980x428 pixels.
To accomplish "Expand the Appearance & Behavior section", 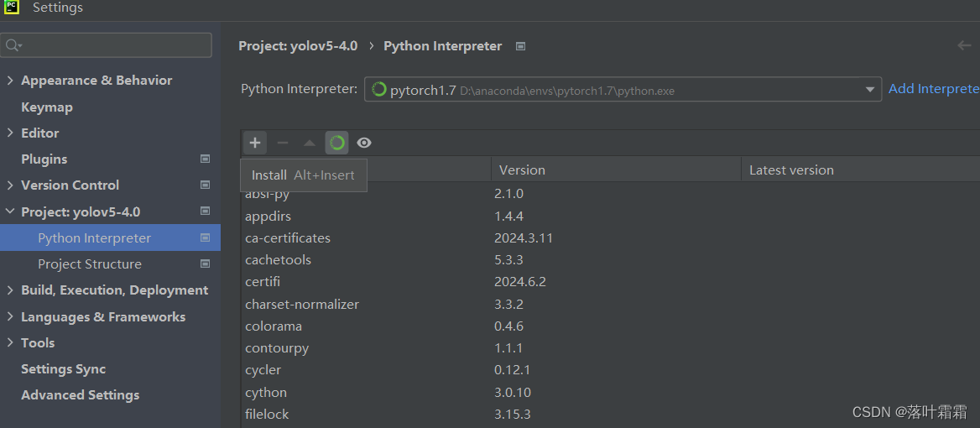I will (x=9, y=80).
